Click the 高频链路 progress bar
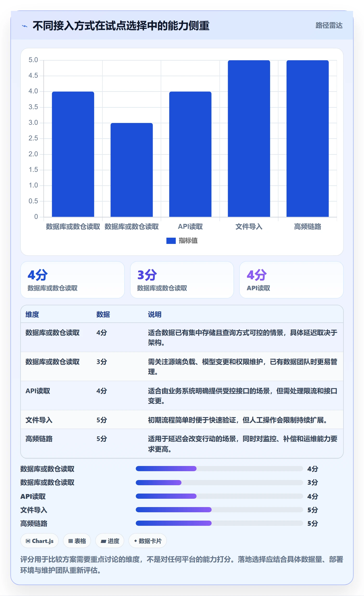The image size is (364, 596). coord(219,523)
